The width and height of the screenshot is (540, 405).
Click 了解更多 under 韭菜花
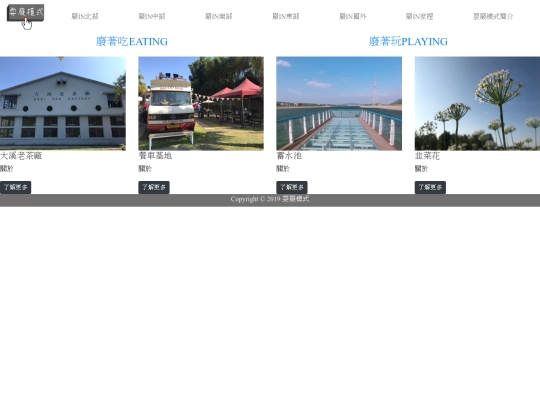430,187
